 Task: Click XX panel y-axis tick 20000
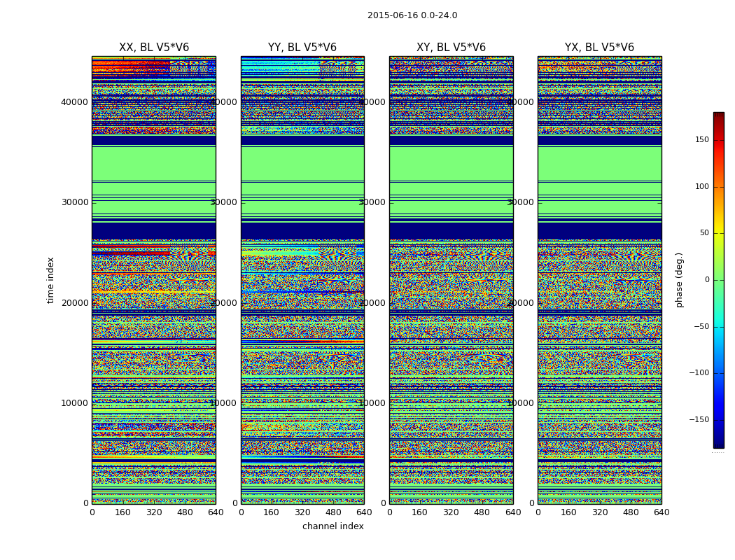click(74, 302)
